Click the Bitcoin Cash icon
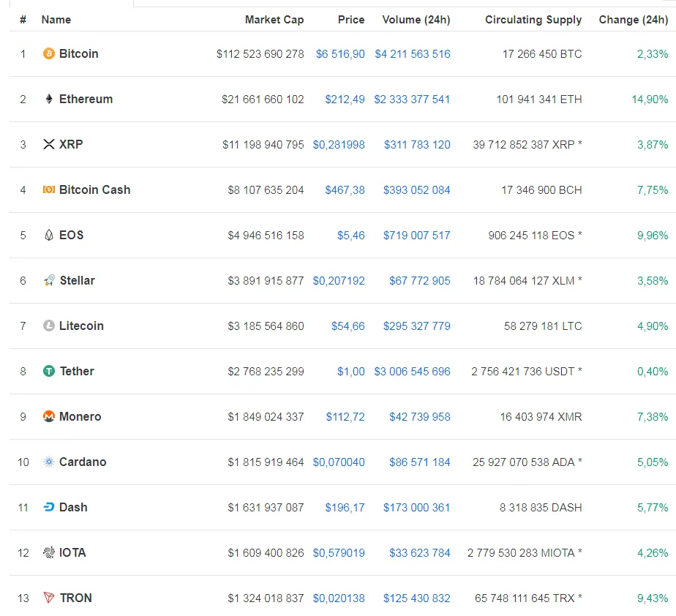Screen dimensions: 676x616 (x=49, y=189)
